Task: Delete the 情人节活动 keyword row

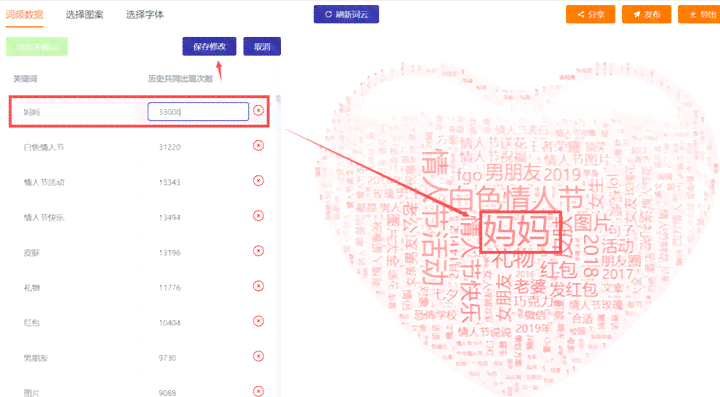Action: tap(259, 181)
